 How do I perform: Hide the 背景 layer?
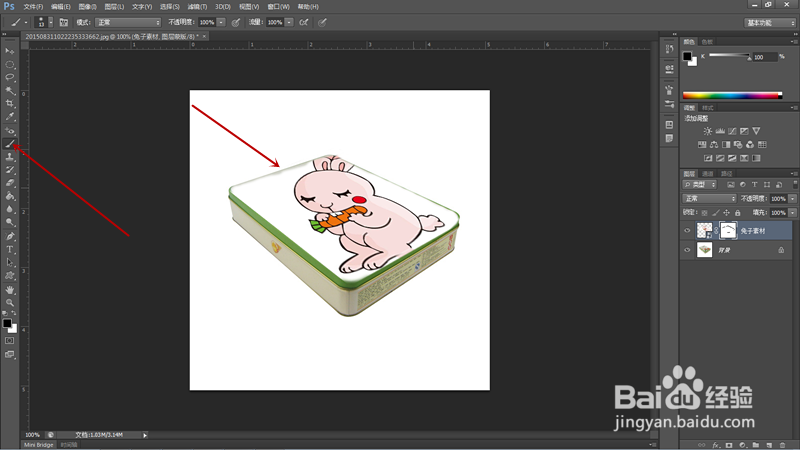(687, 250)
